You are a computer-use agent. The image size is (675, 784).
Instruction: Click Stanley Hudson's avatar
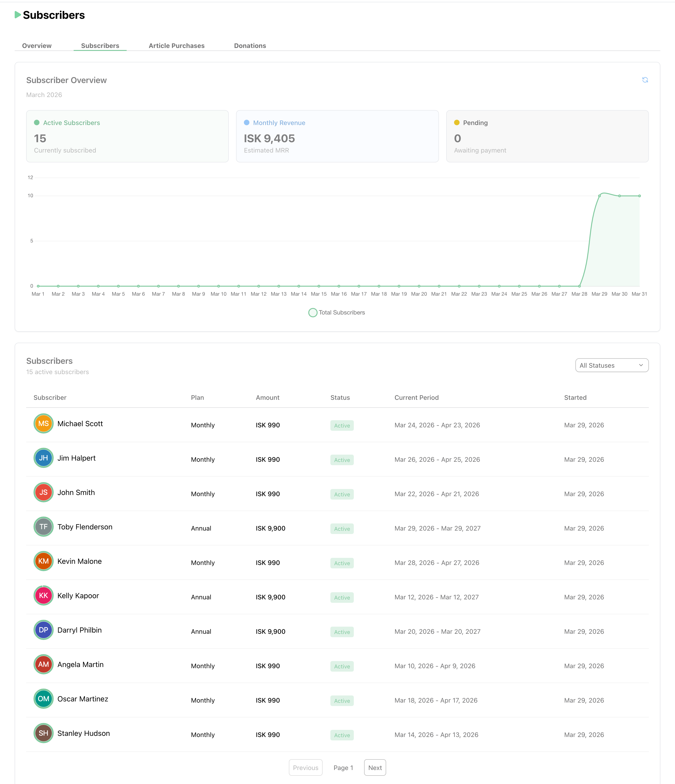(x=43, y=733)
